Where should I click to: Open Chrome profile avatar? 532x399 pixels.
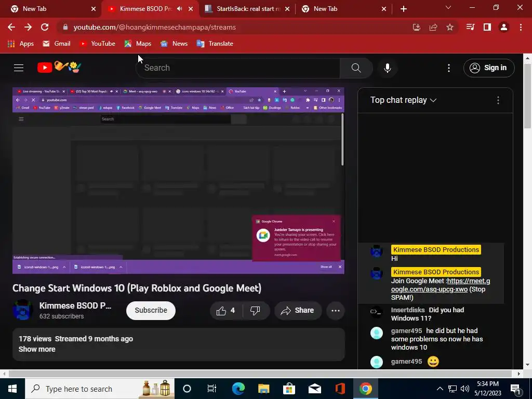(x=504, y=27)
